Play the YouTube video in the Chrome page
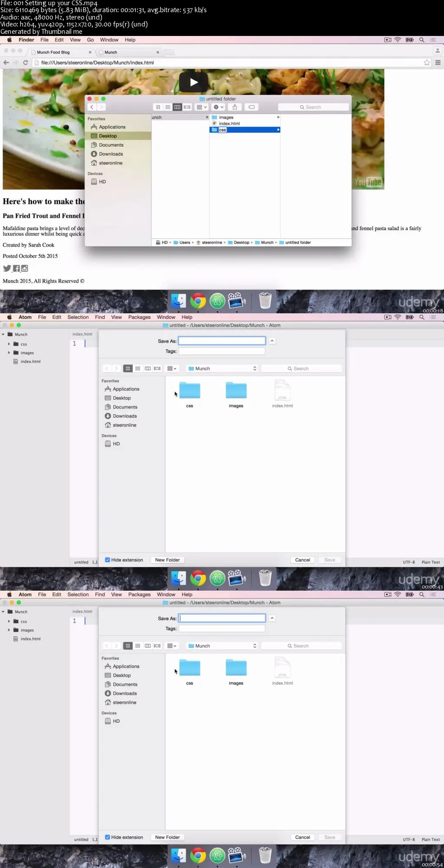444x868 pixels. [193, 82]
